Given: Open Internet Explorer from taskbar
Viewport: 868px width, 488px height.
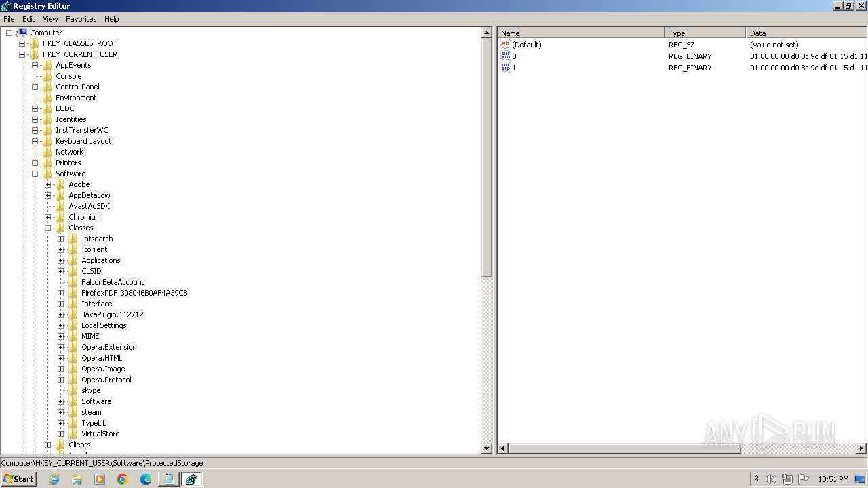Looking at the screenshot, I should coord(54,479).
